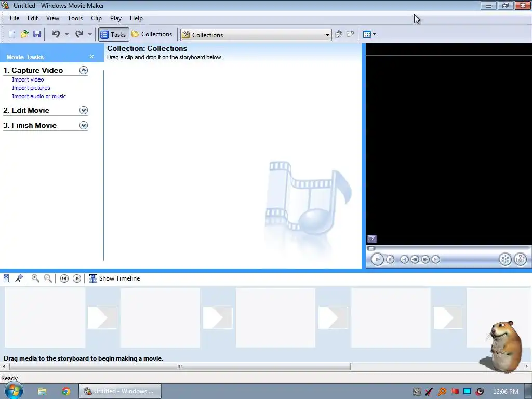Open the undo history dropdown arrow
Image resolution: width=532 pixels, height=399 pixels.
66,34
